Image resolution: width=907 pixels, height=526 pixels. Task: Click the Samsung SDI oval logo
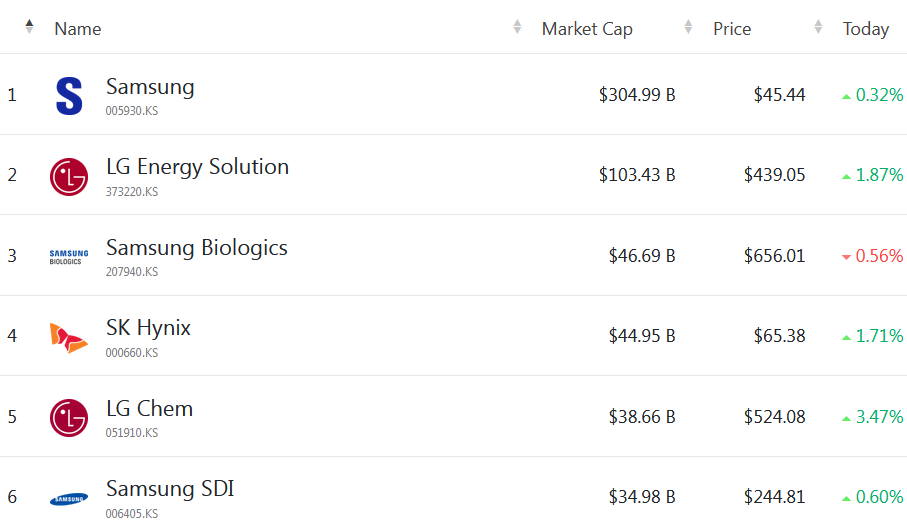[x=69, y=498]
